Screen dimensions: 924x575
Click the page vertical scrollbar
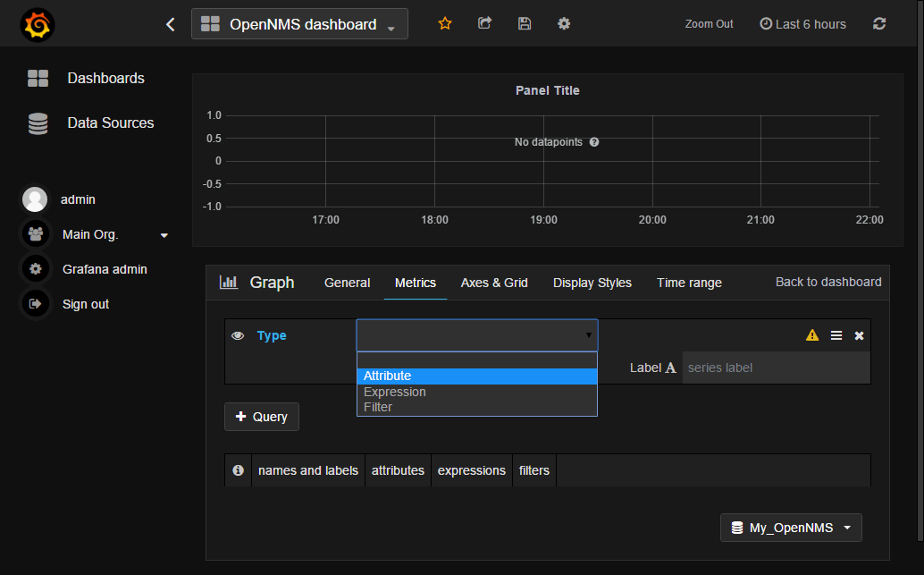pyautogui.click(x=920, y=271)
